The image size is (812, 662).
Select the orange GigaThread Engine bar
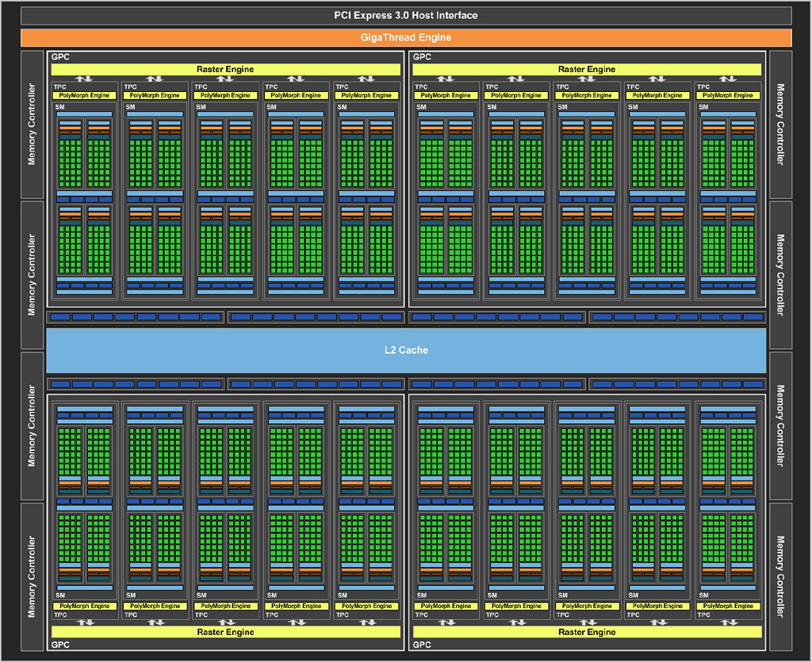click(x=406, y=37)
